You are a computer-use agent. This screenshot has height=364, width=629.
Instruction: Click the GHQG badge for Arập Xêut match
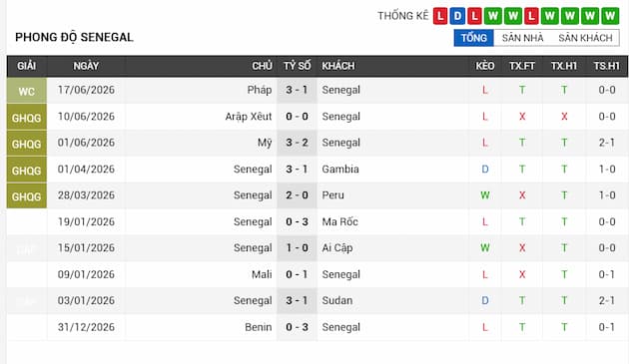tap(27, 118)
